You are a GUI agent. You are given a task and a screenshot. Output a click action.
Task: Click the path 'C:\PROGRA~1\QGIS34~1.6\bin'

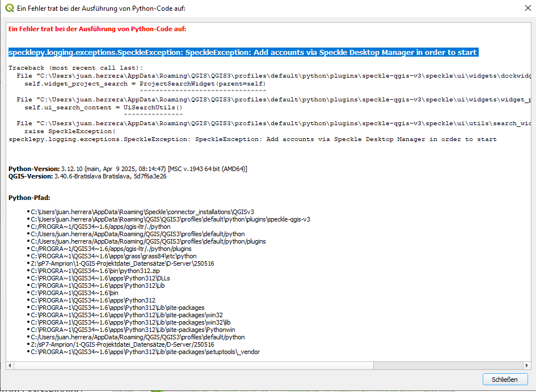[74, 293]
